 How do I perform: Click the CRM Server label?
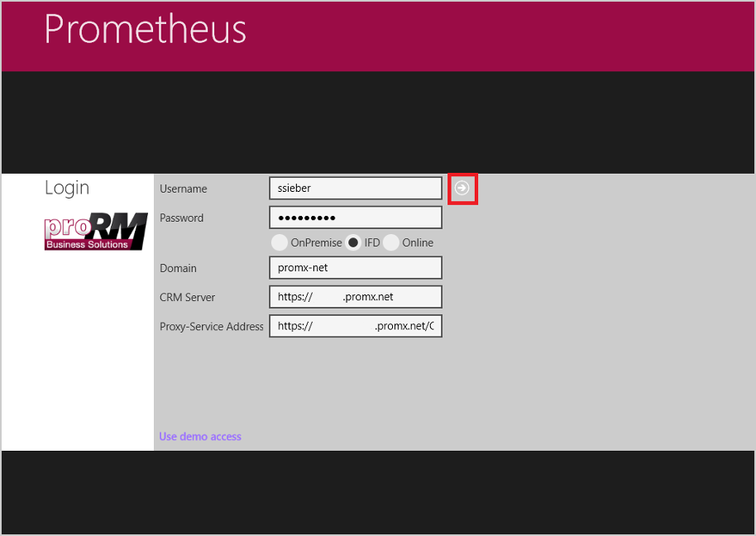point(187,298)
